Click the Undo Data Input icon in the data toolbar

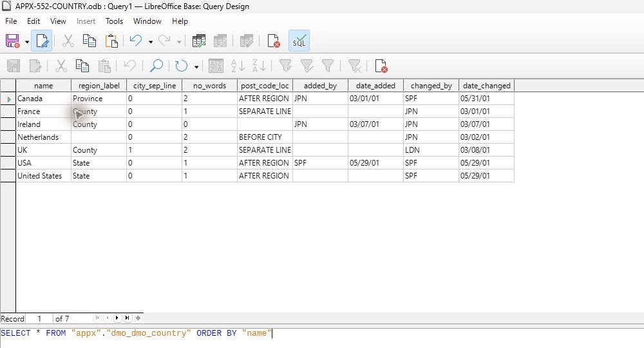tap(130, 66)
